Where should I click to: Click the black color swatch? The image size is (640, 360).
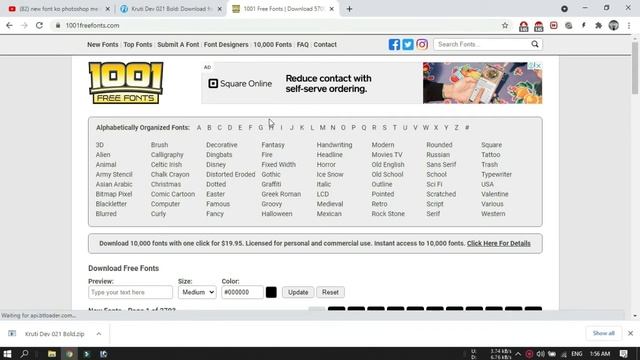pyautogui.click(x=271, y=292)
